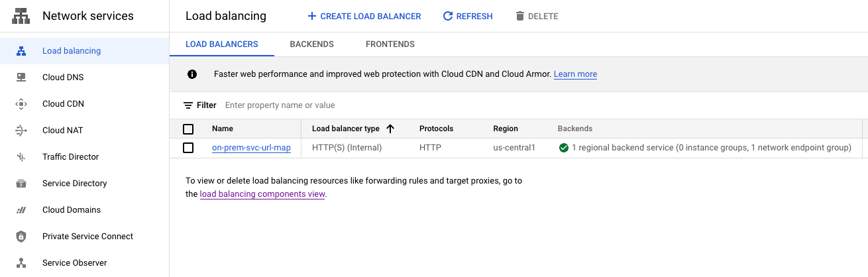Viewport: 868px width, 277px height.
Task: Check the on-prem-svc-url-map row checkbox
Action: pyautogui.click(x=188, y=148)
